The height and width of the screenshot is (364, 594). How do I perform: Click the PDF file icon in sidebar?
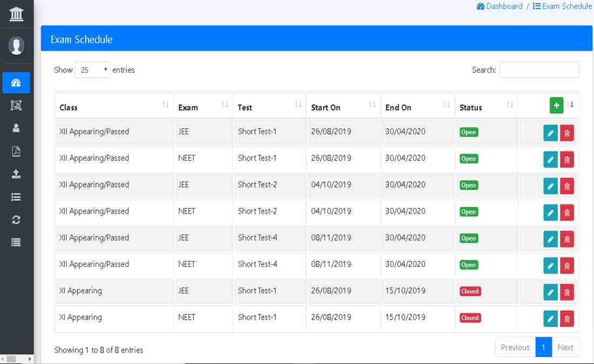[16, 152]
